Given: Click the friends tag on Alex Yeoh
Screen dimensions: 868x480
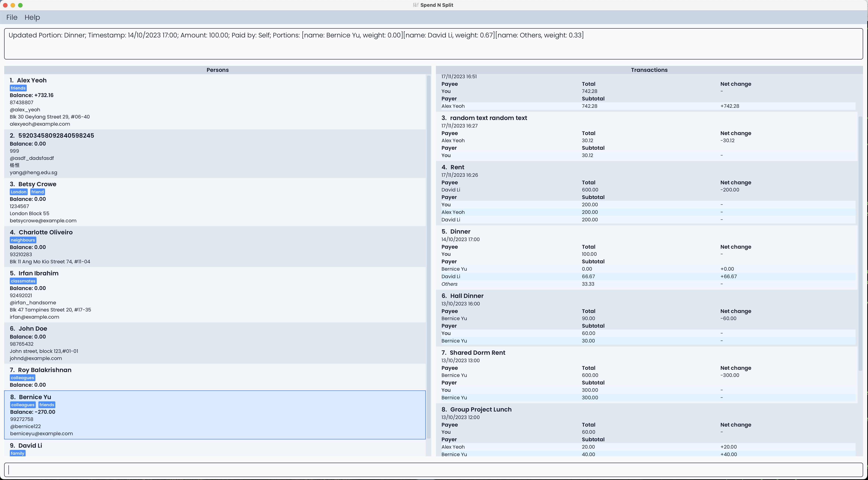Looking at the screenshot, I should click(x=18, y=88).
